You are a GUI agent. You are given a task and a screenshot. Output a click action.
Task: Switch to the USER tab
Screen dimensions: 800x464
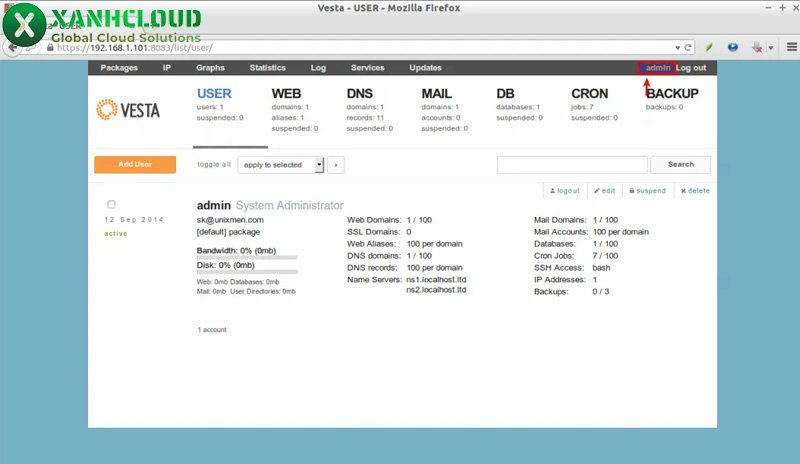[214, 94]
